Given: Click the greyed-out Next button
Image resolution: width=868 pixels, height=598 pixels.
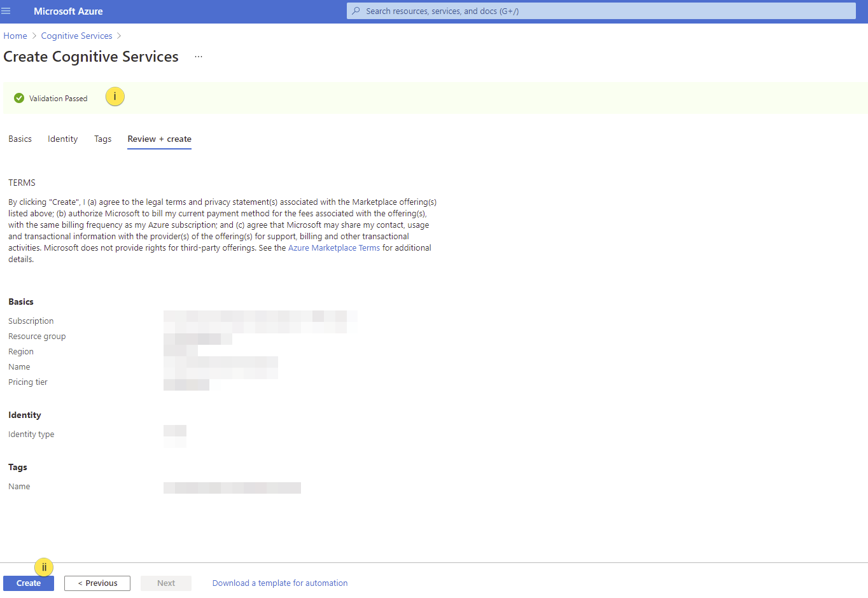Looking at the screenshot, I should pyautogui.click(x=165, y=583).
